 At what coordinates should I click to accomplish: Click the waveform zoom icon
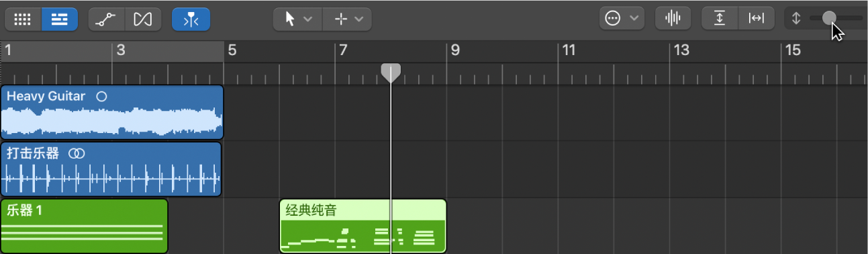coord(673,19)
